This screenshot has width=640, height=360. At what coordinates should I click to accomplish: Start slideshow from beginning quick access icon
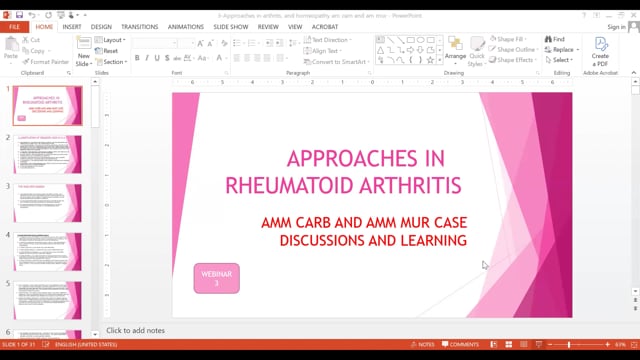(x=61, y=15)
